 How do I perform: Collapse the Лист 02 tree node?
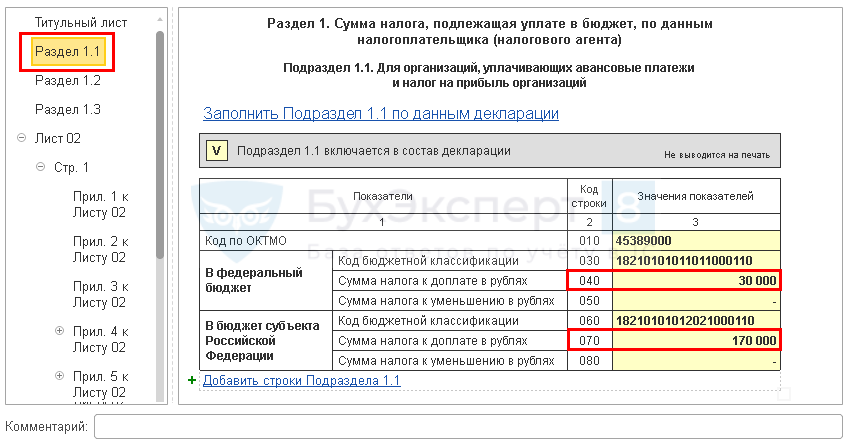[22, 138]
